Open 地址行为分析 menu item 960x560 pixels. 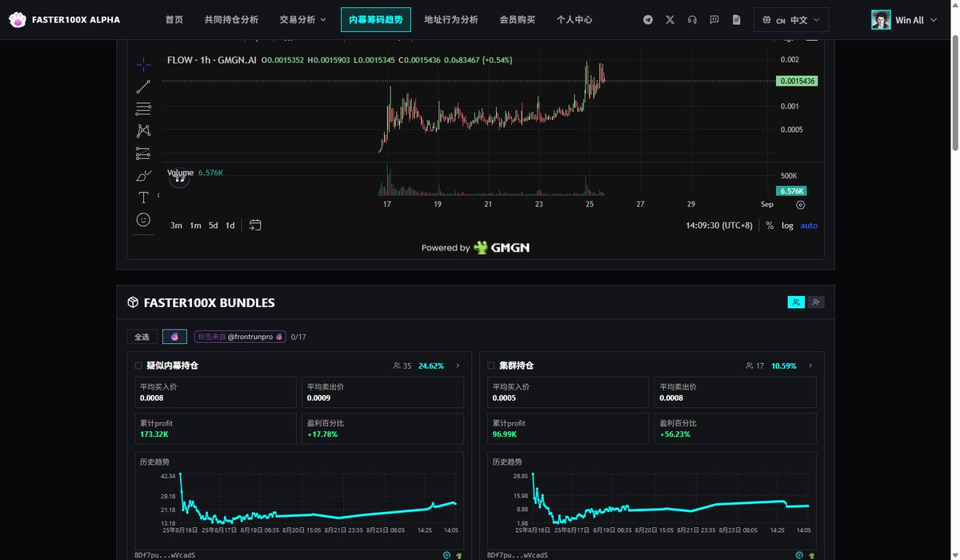[451, 19]
